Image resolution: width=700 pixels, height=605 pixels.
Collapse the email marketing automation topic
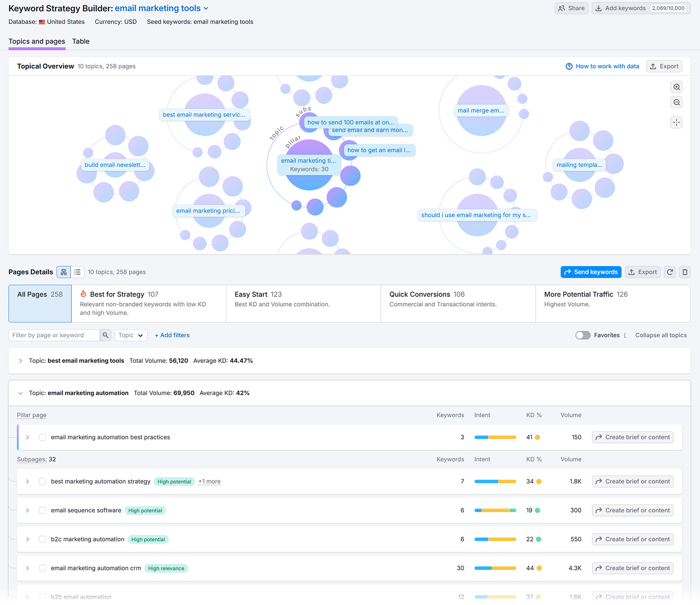click(20, 393)
